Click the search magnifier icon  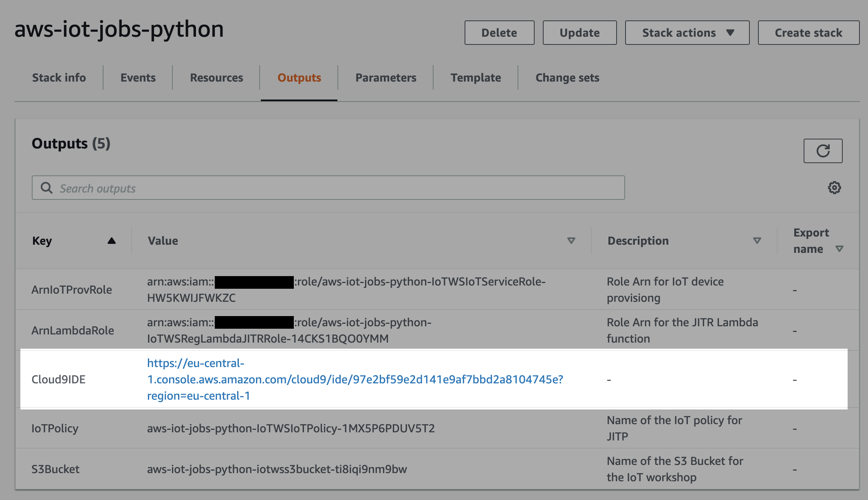47,188
